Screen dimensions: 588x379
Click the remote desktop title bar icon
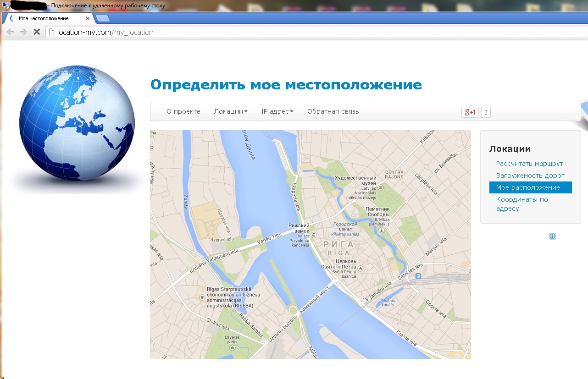(x=6, y=6)
